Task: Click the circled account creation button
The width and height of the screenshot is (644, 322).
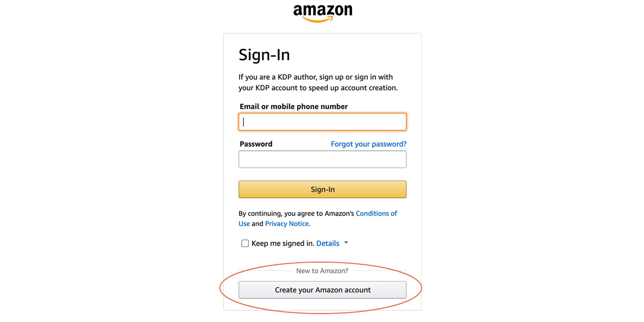Action: tap(322, 290)
